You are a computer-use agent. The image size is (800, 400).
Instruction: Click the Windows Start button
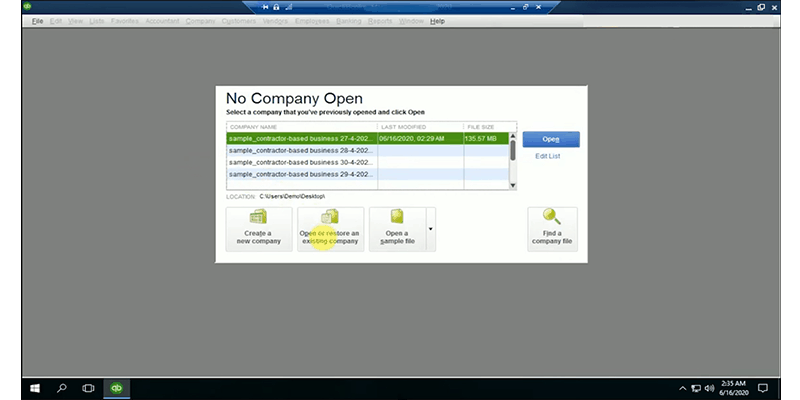[x=35, y=388]
